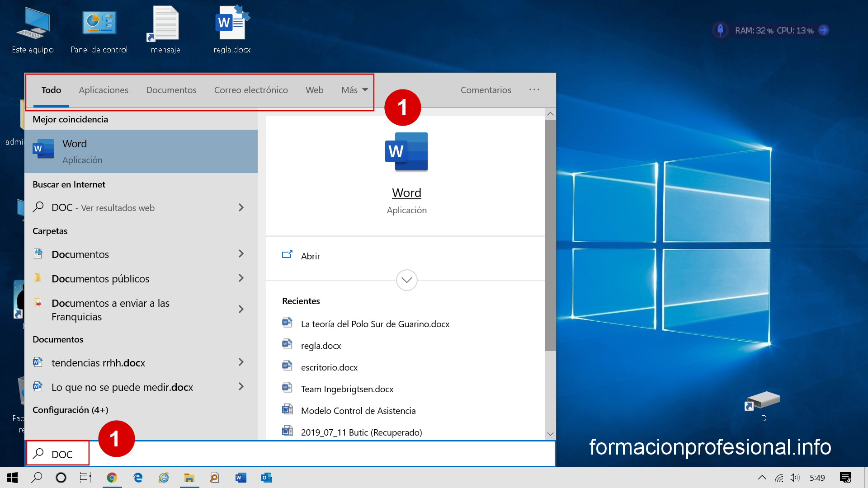Image resolution: width=868 pixels, height=488 pixels.
Task: Click the preview pane scrollbar thumb
Action: (550, 235)
